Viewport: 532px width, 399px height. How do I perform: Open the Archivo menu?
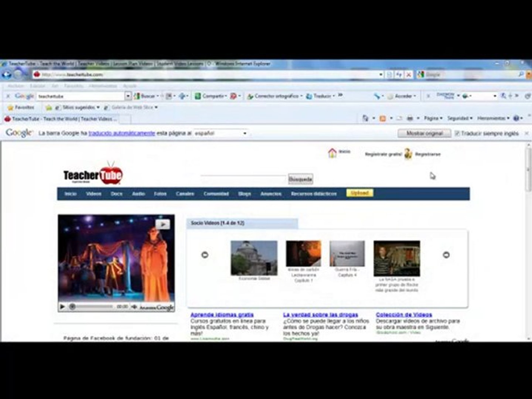click(16, 86)
